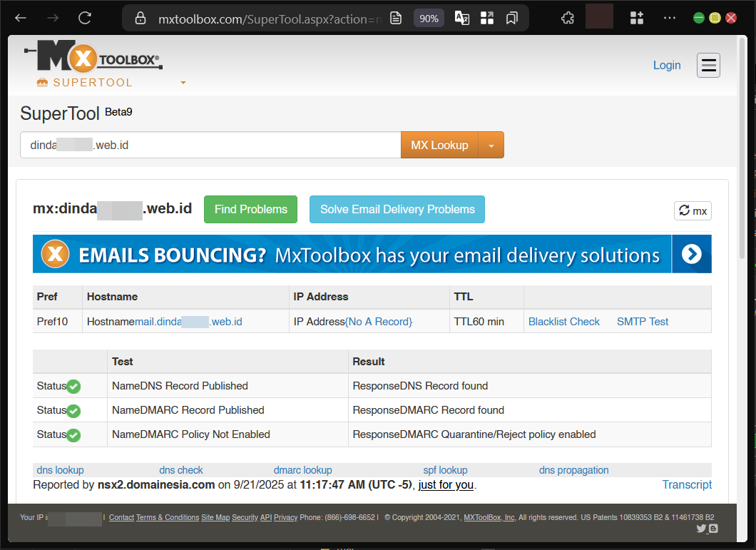
Task: Reload the page with the browser refresh icon
Action: pos(85,18)
